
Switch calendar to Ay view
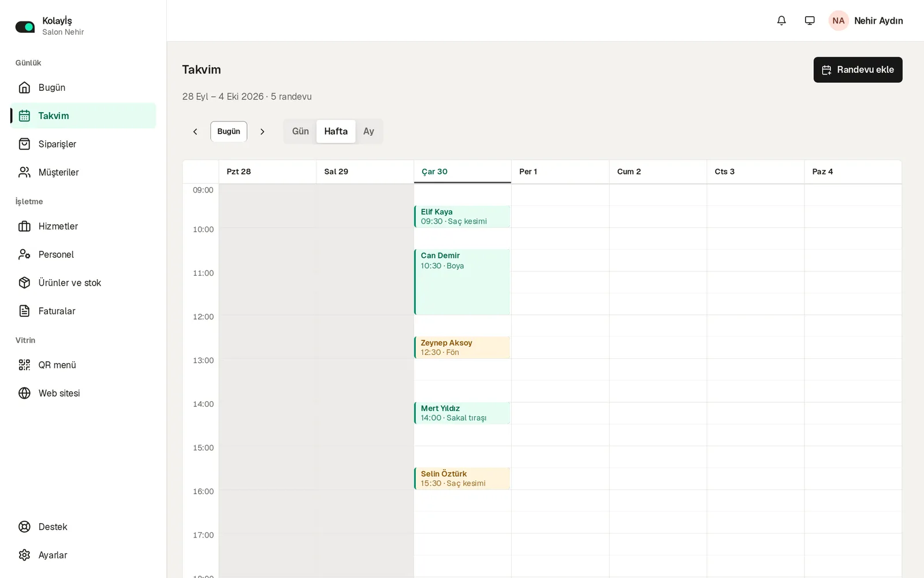tap(368, 131)
